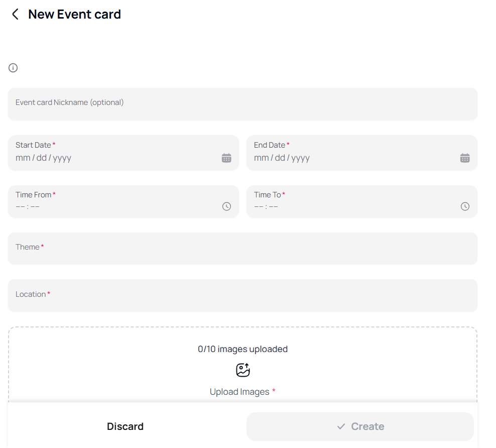The image size is (496, 448).
Task: Click the back arrow next to New Event card
Action: (x=15, y=14)
